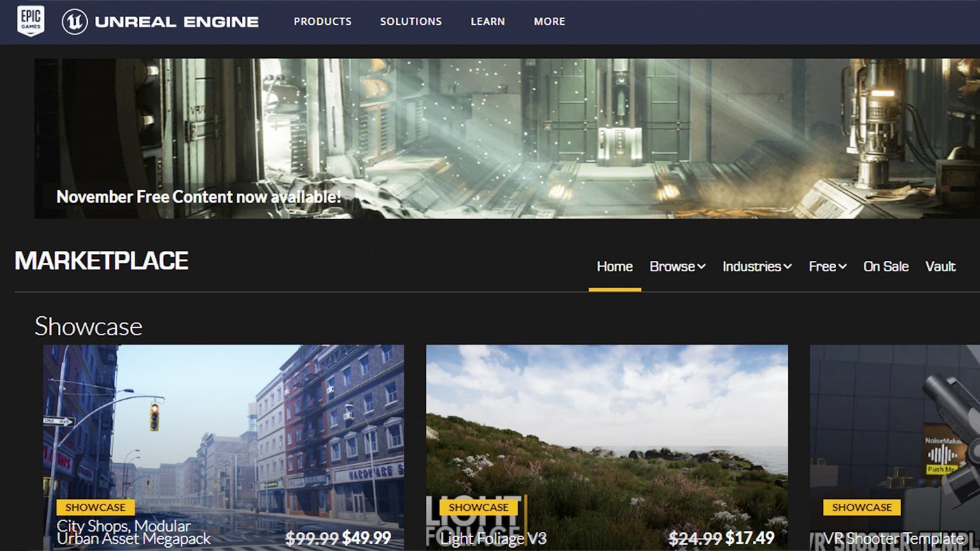
Task: Click the MARKETPLACE heading
Action: click(102, 260)
